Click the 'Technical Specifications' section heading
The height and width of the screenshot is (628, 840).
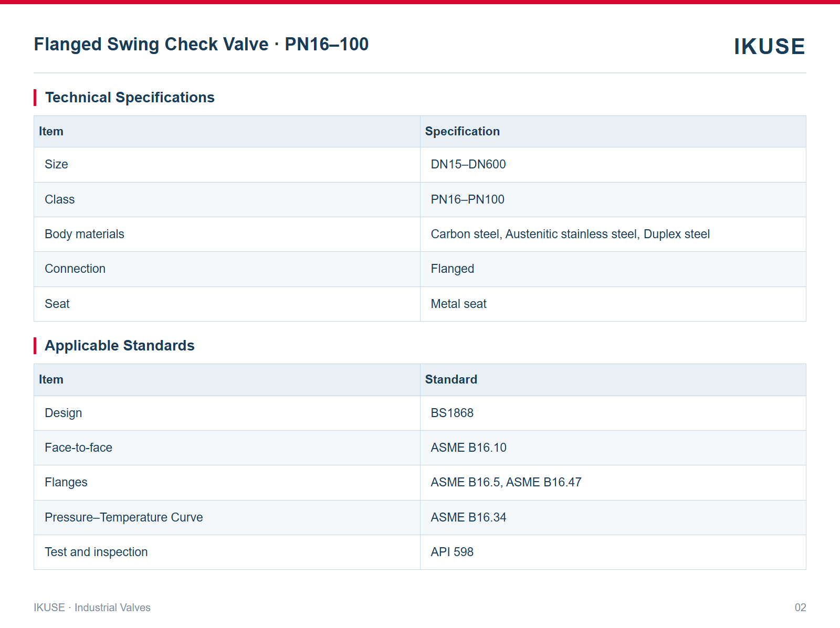130,98
